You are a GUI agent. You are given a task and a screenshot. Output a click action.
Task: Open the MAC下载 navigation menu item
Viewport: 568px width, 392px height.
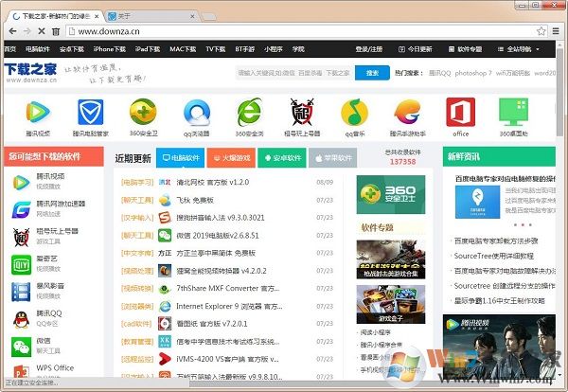point(183,48)
